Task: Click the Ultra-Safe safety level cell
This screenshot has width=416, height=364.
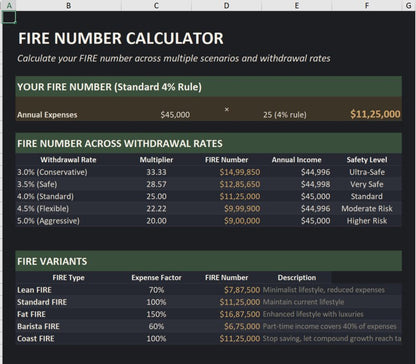Action: coord(367,172)
